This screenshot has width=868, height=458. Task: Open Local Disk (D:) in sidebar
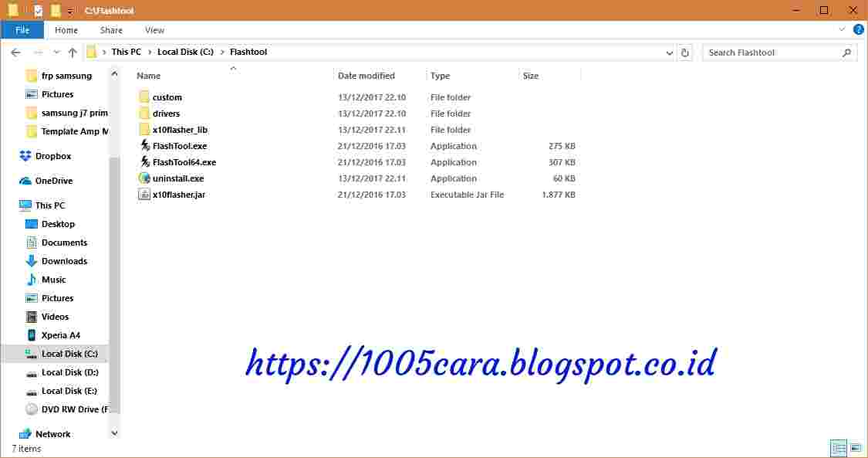[x=62, y=372]
